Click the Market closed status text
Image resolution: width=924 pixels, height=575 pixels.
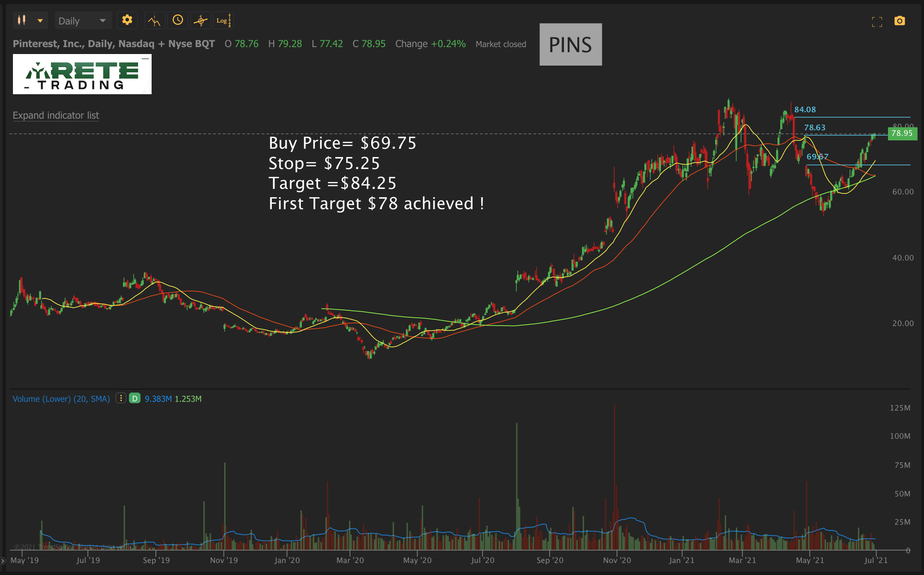(501, 44)
